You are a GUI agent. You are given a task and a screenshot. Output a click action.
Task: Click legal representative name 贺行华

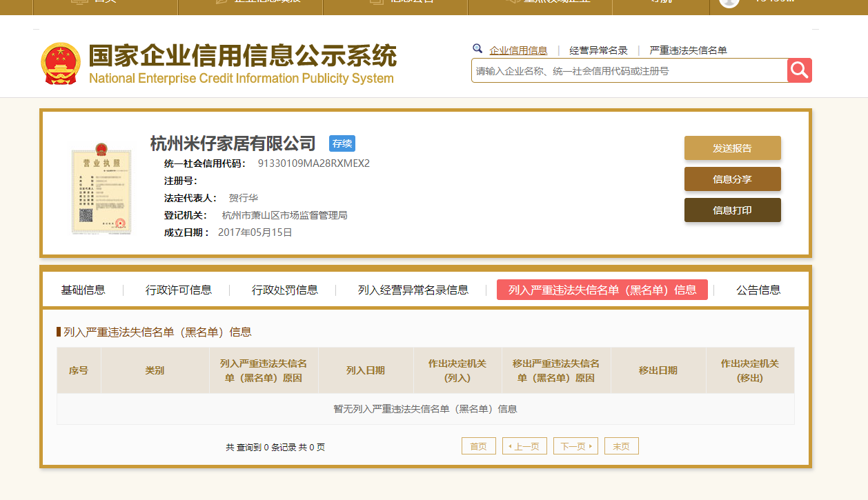tap(244, 198)
